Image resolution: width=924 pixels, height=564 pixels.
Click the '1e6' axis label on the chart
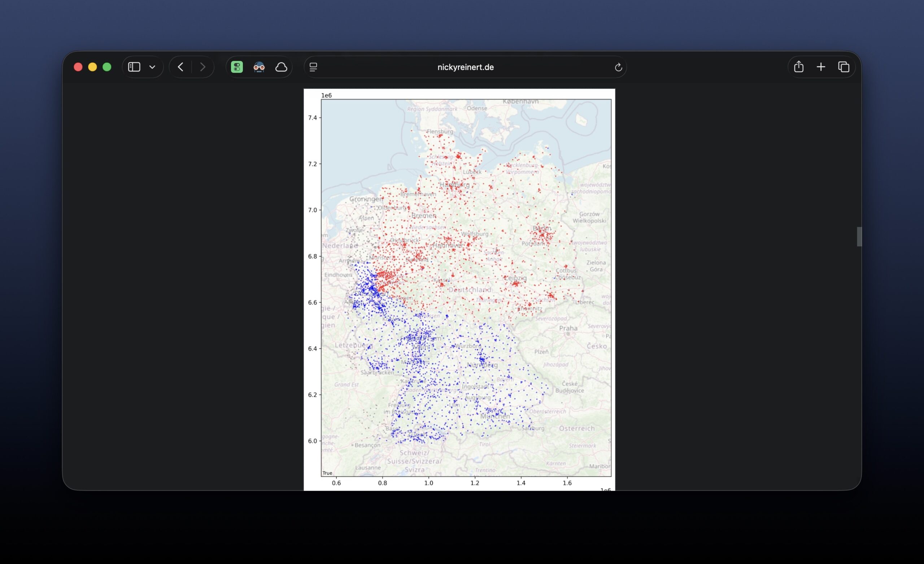coord(327,95)
